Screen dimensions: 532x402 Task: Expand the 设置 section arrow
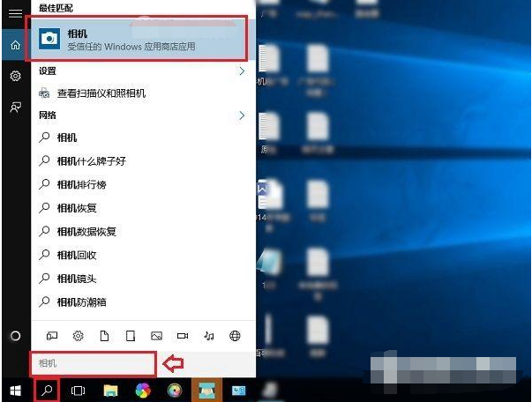click(x=242, y=71)
